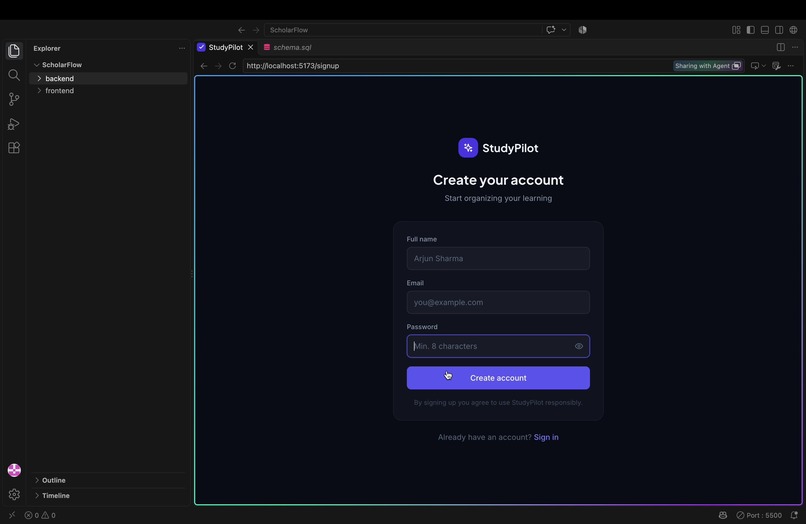Image resolution: width=806 pixels, height=524 pixels.
Task: Go back using the title bar arrow
Action: pos(241,30)
